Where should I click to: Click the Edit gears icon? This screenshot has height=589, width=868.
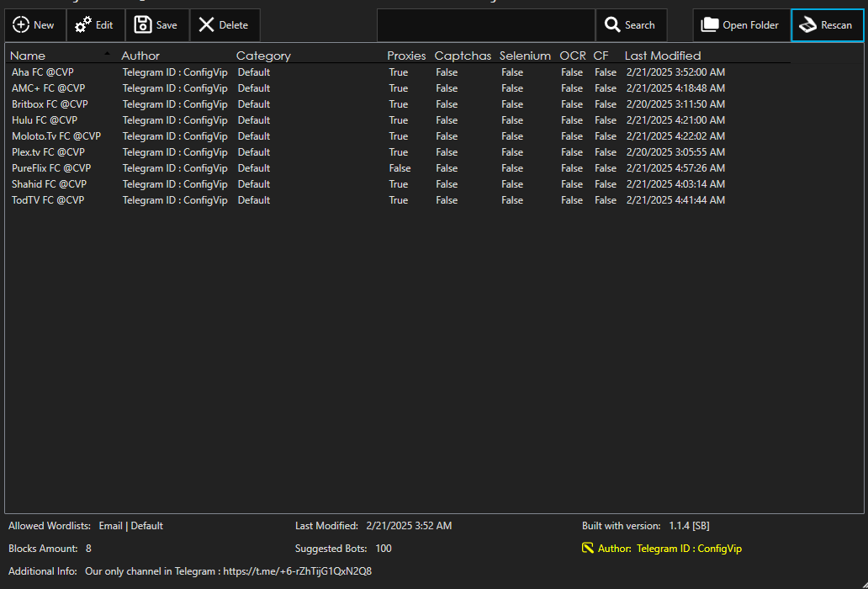83,25
